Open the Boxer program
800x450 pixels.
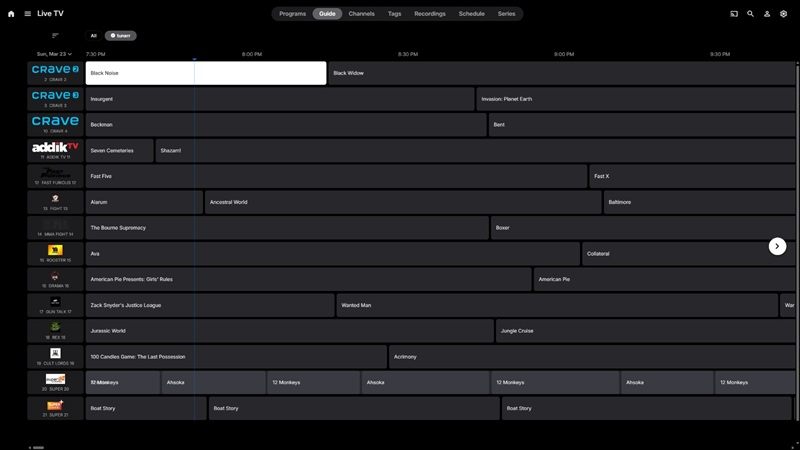[x=643, y=228]
